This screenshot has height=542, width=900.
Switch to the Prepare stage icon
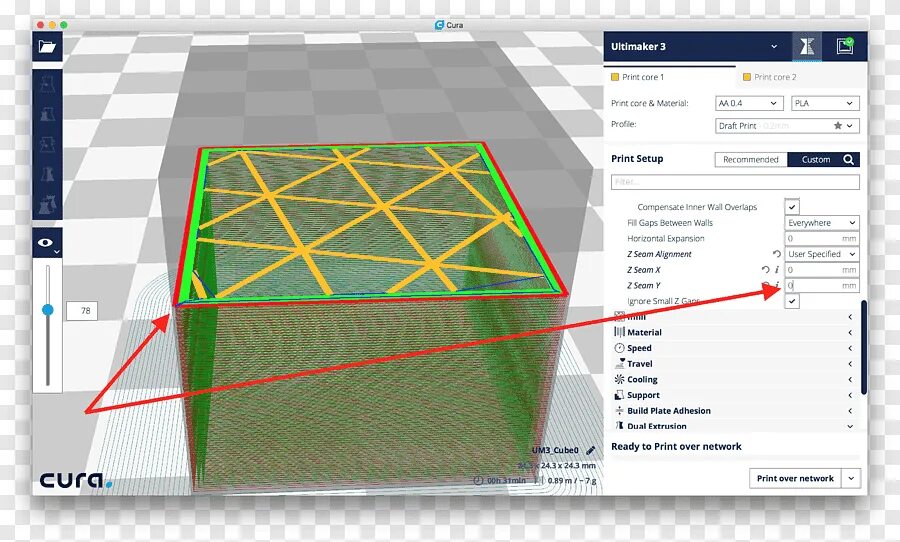(807, 47)
